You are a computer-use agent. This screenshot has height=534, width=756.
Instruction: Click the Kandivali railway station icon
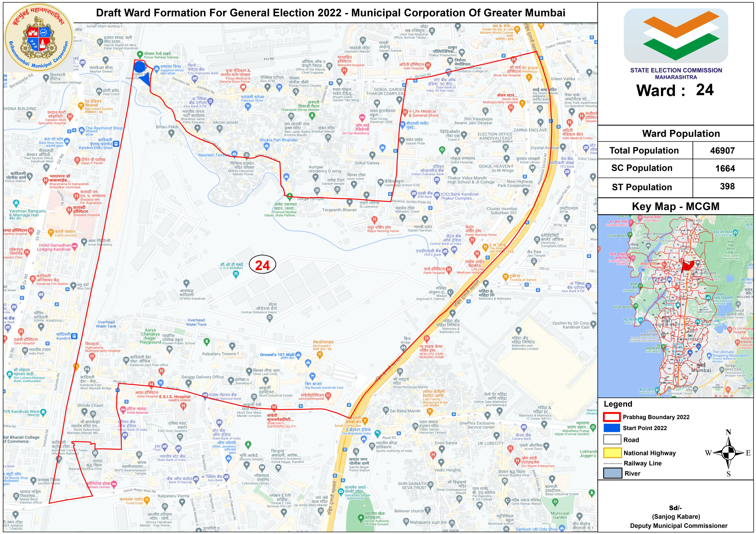[74, 336]
